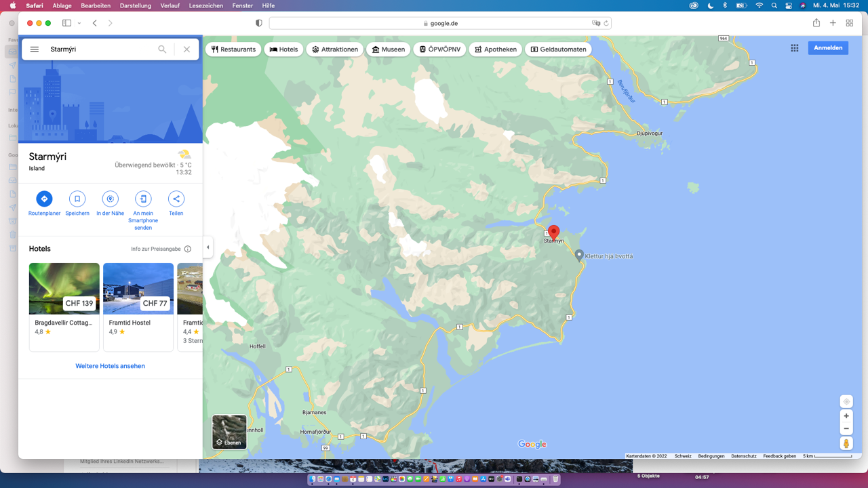The image size is (868, 488).
Task: Open new tab with plus icon
Action: point(833,23)
